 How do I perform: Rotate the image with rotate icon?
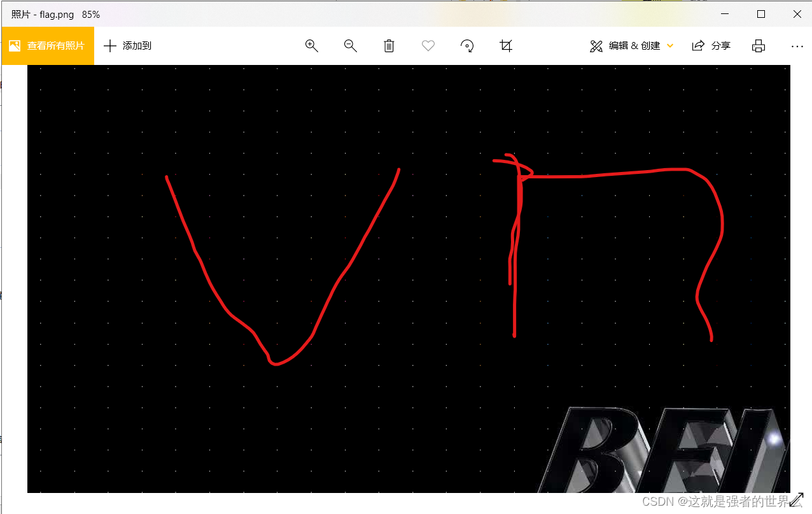coord(467,46)
